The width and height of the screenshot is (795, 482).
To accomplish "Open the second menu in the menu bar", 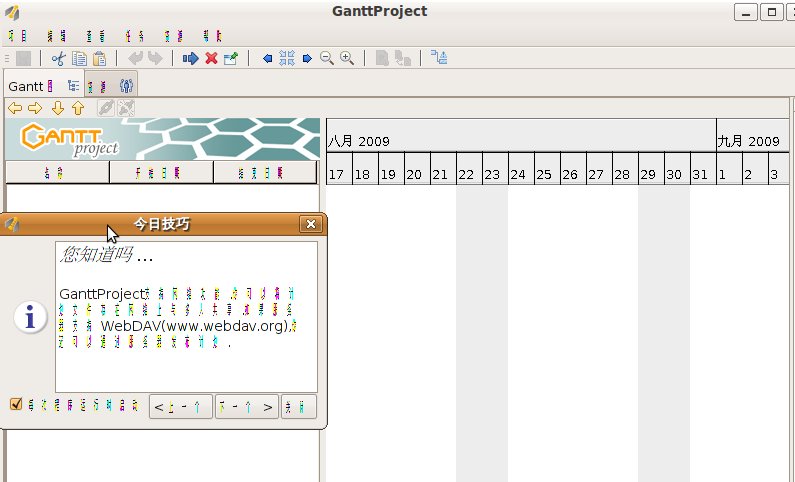I will click(x=56, y=36).
